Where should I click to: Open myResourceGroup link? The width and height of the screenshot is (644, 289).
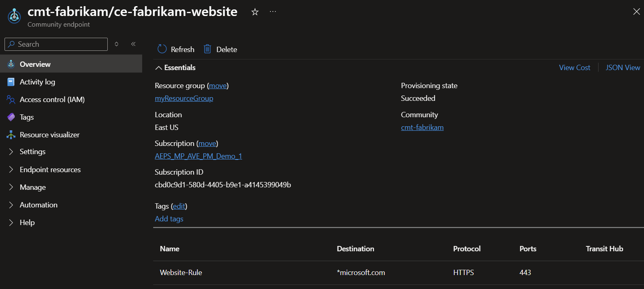pos(184,98)
